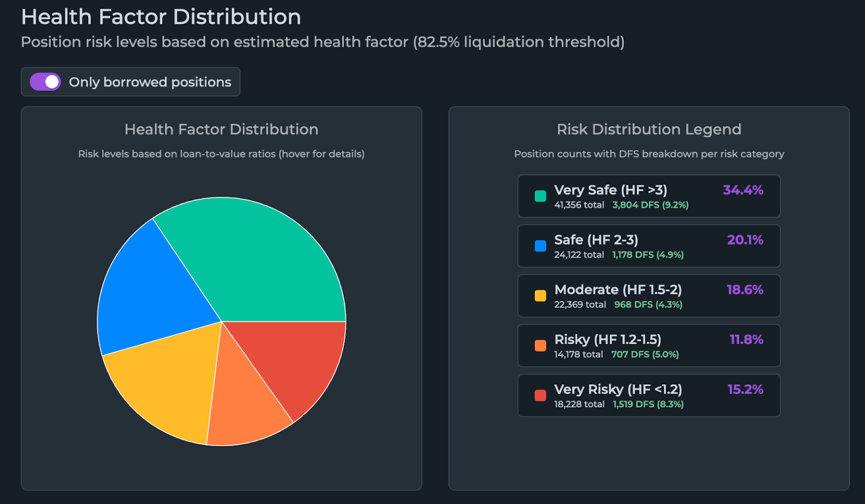The image size is (865, 504).
Task: Click the Safe (HF 2-3) legend row
Action: click(x=649, y=246)
